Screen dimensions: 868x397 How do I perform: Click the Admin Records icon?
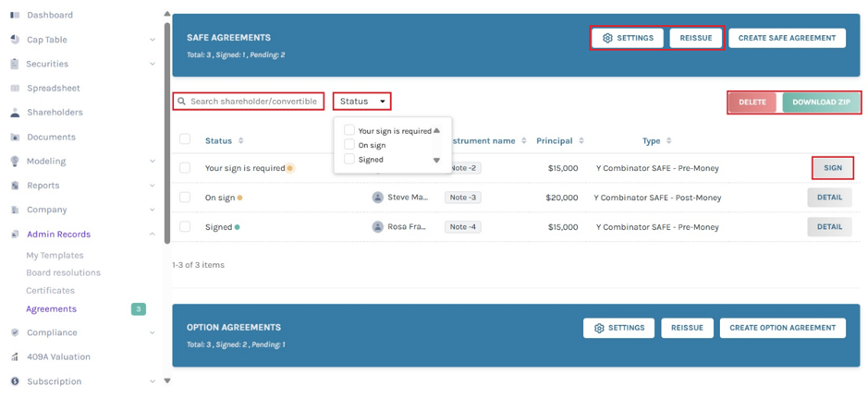[15, 235]
